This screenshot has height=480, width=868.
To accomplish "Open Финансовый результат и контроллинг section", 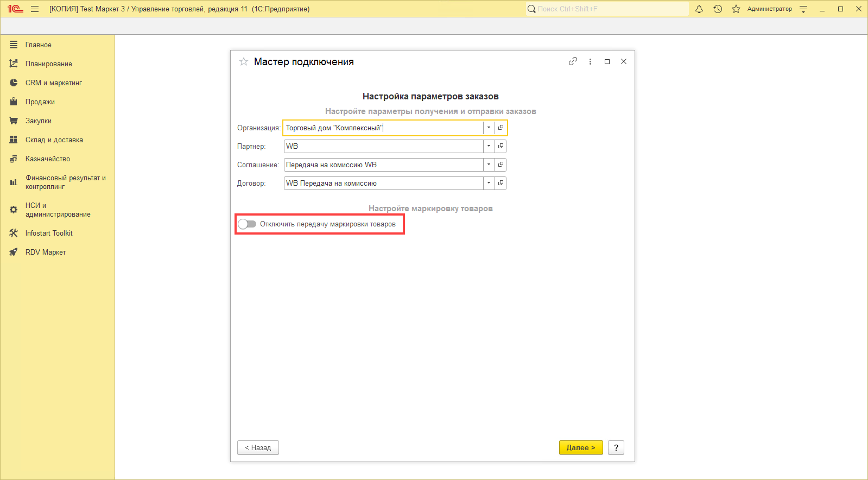I will coord(58,182).
